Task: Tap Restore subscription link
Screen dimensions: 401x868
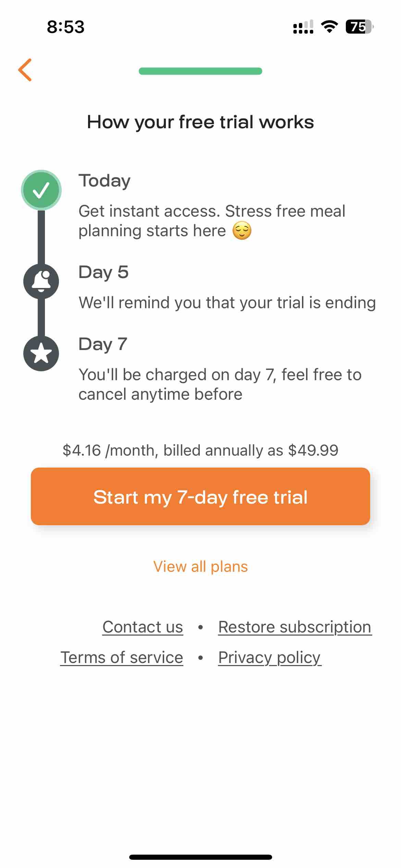Action: pyautogui.click(x=295, y=627)
